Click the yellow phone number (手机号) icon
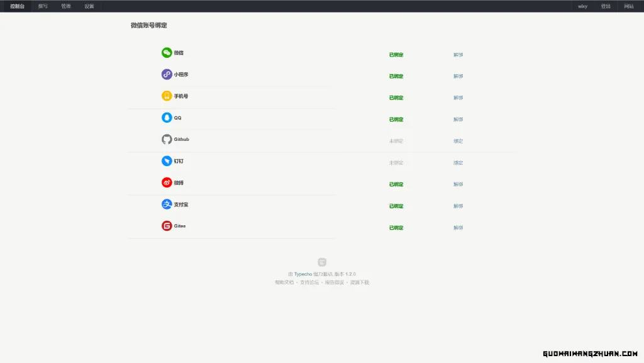This screenshot has width=644, height=363. (166, 96)
